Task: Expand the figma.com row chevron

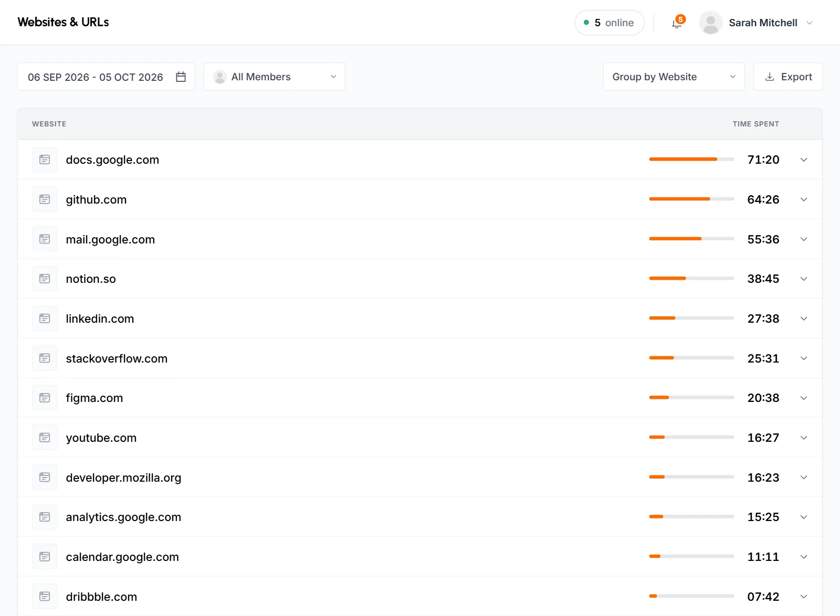Action: [x=804, y=398]
